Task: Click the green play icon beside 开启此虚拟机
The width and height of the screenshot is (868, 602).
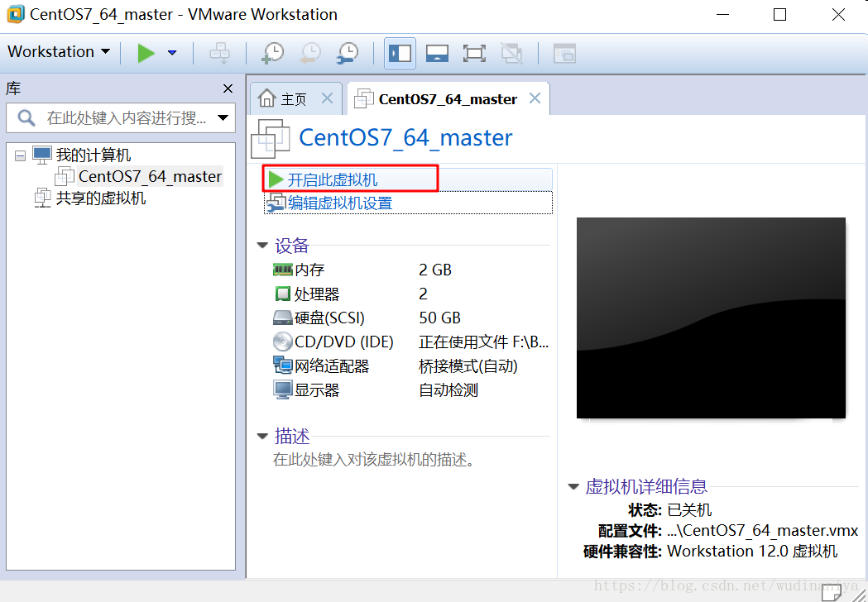Action: (x=276, y=179)
